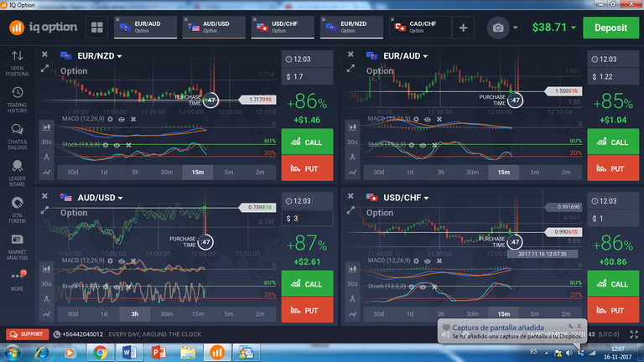Switch to the AUD/USD top tab
Screen dimensions: 644x362
coord(214,28)
